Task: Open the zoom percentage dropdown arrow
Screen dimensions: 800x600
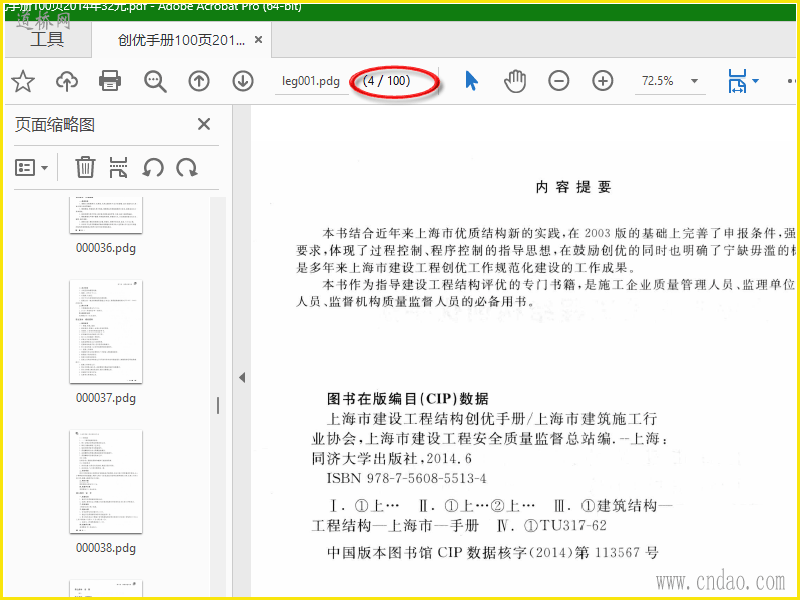Action: [694, 81]
